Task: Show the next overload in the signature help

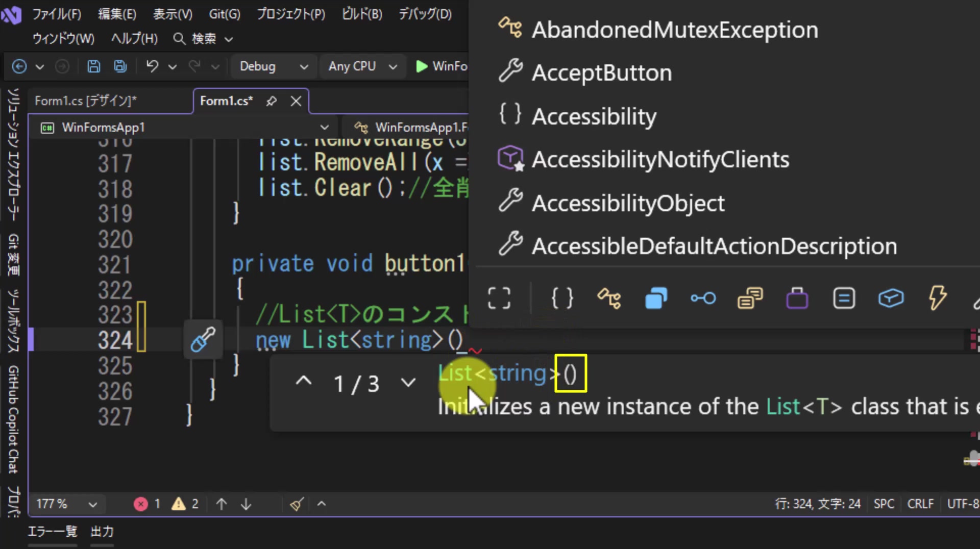Action: [408, 382]
